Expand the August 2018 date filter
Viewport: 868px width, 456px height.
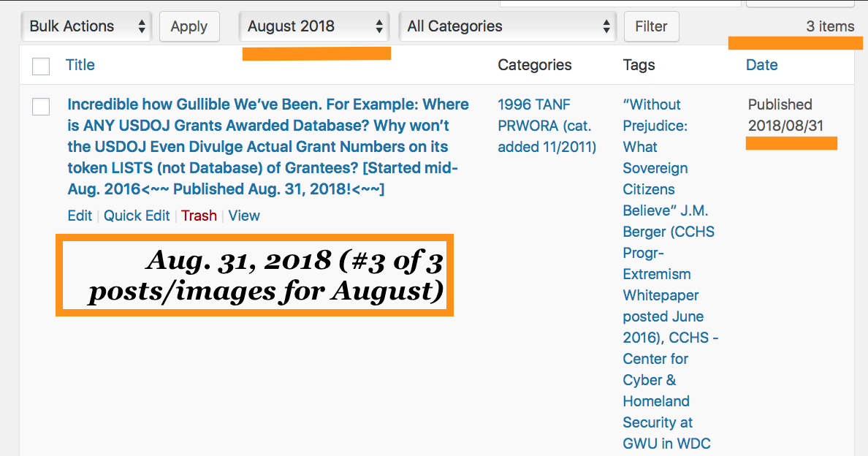click(x=315, y=26)
